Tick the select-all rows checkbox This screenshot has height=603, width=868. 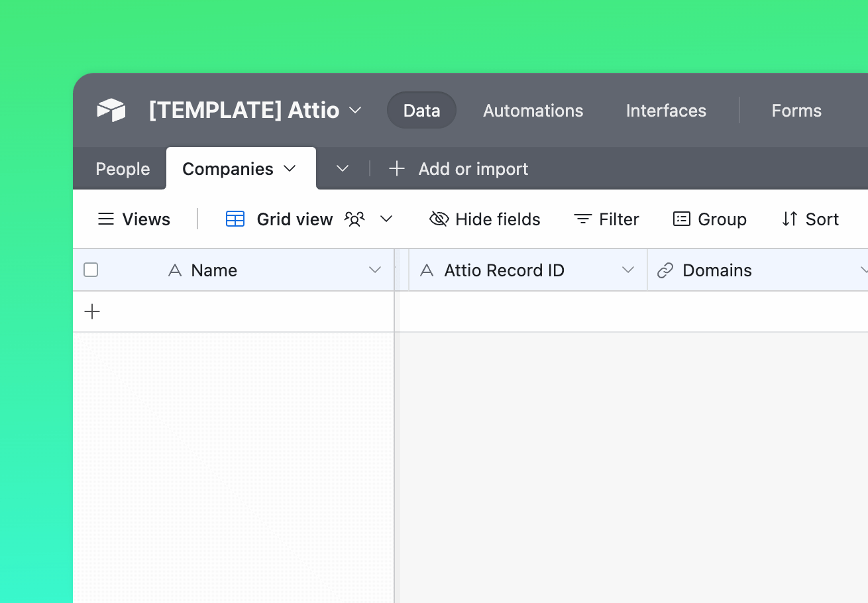(91, 270)
